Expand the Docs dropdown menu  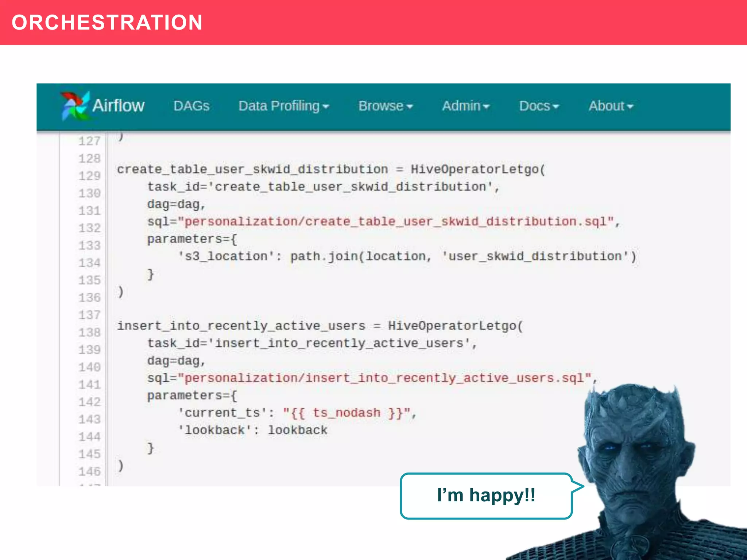[534, 106]
